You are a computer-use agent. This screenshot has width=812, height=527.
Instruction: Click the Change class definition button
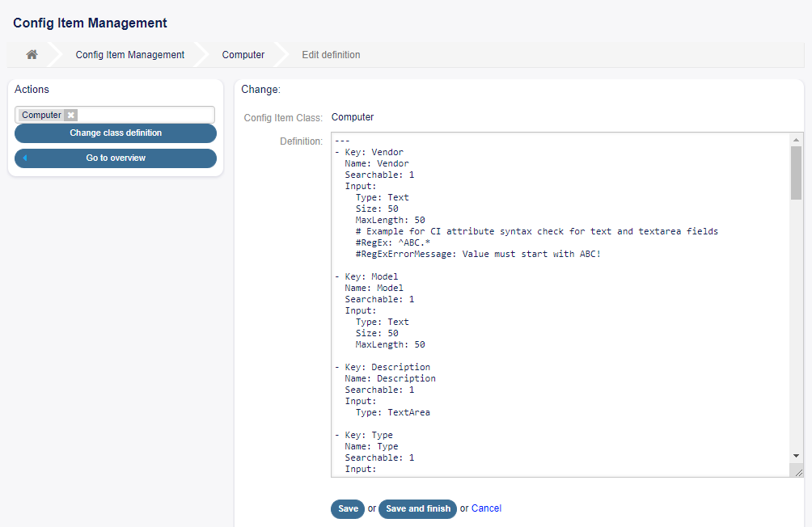pos(115,133)
